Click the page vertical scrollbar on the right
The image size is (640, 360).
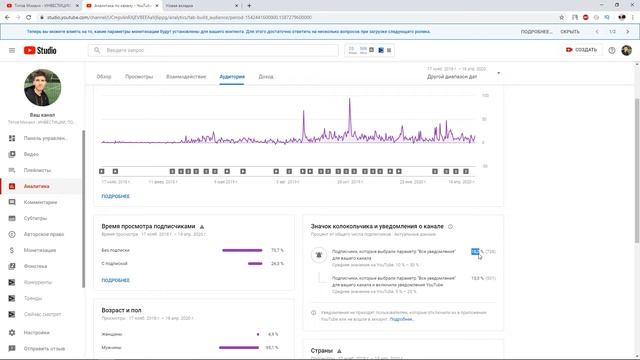coord(637,171)
